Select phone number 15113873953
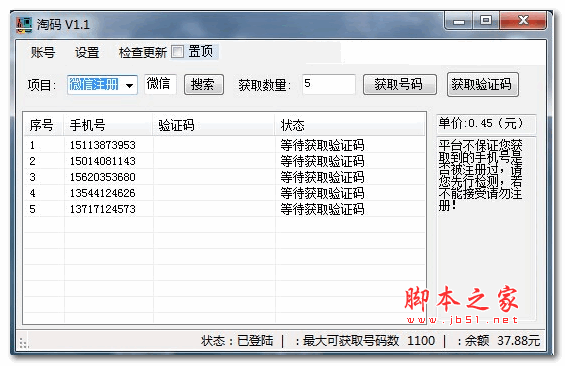This screenshot has height=366, width=565. 103,145
